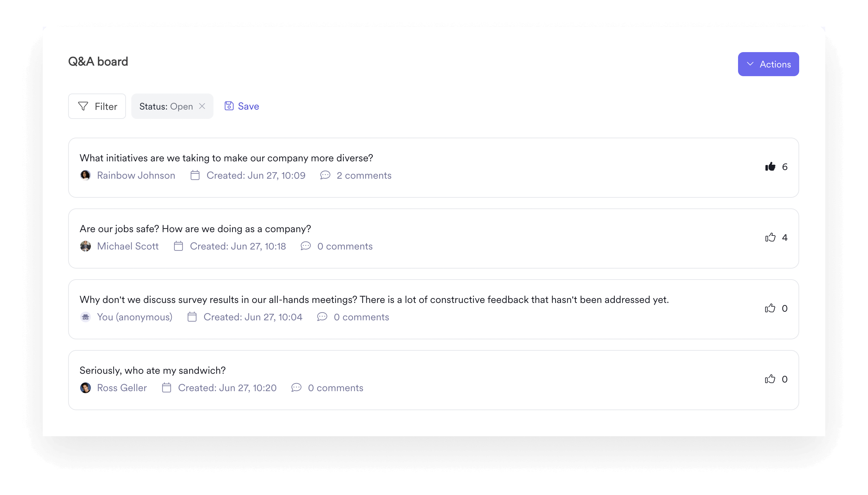Screen dimensions: 868x495
Task: Click the calendar icon on Rainbow Johnson's question
Action: coord(194,175)
